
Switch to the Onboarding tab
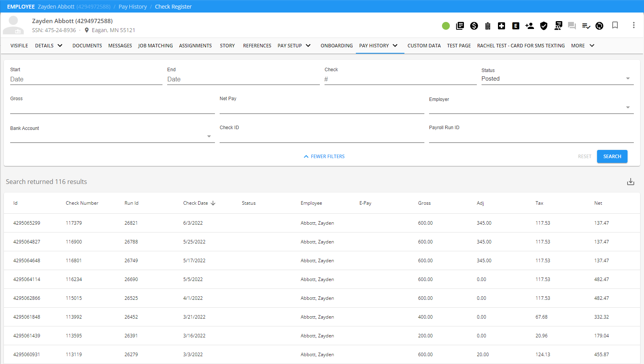click(x=336, y=46)
